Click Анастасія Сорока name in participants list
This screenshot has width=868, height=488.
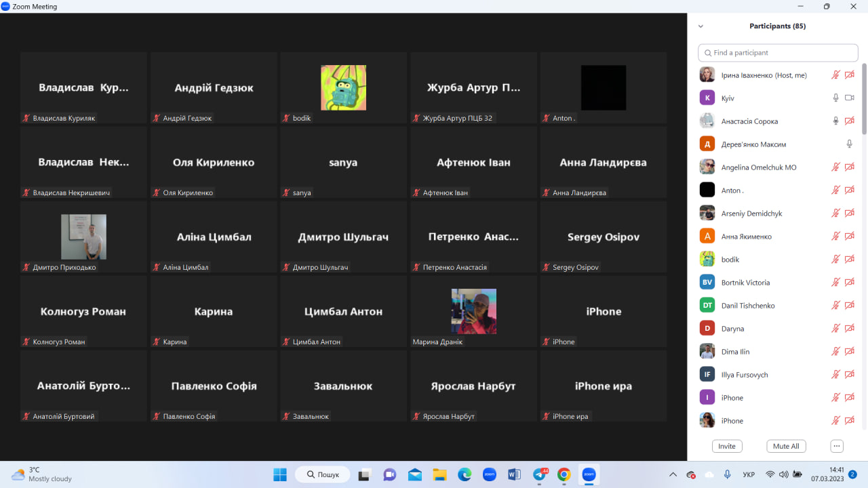[x=749, y=121]
